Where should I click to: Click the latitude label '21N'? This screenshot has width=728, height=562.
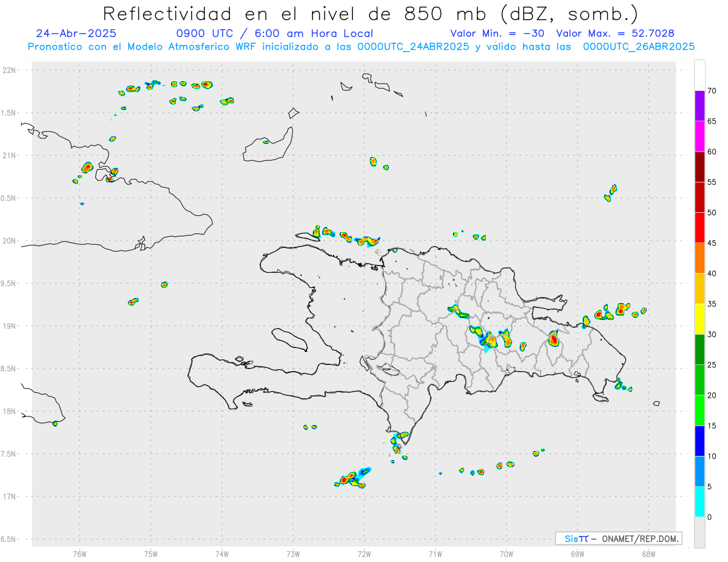tap(10, 156)
